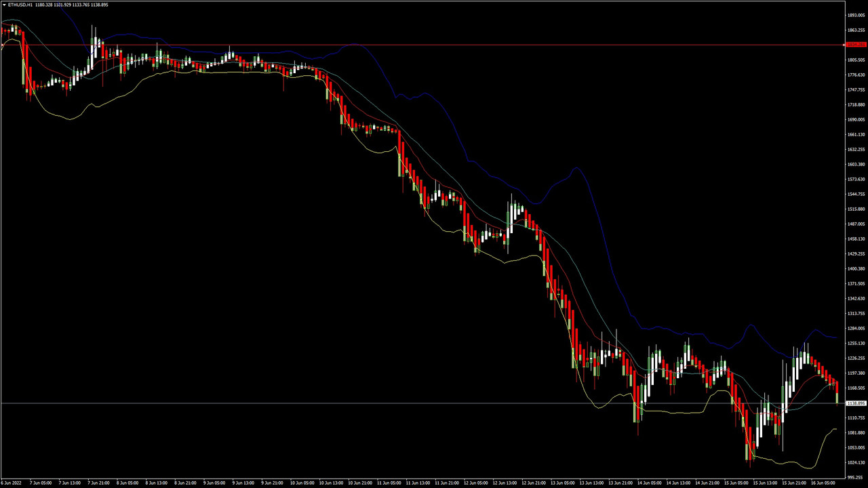Click the 1053.005 price axis label

coord(856,447)
